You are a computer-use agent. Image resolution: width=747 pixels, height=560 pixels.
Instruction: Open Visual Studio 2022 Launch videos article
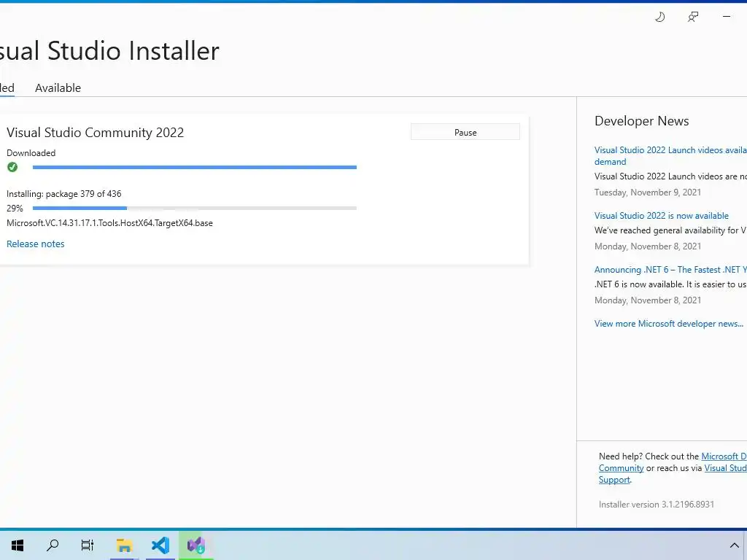(x=670, y=156)
